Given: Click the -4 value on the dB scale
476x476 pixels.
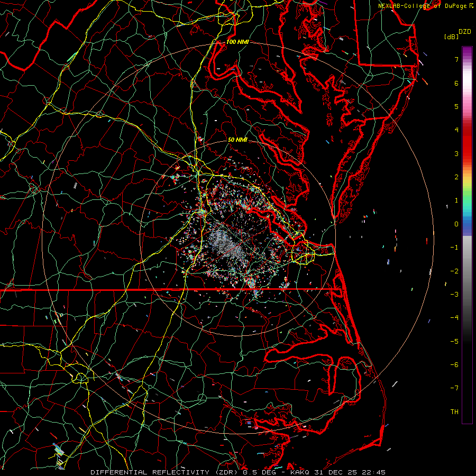Looking at the screenshot, I should tap(454, 318).
